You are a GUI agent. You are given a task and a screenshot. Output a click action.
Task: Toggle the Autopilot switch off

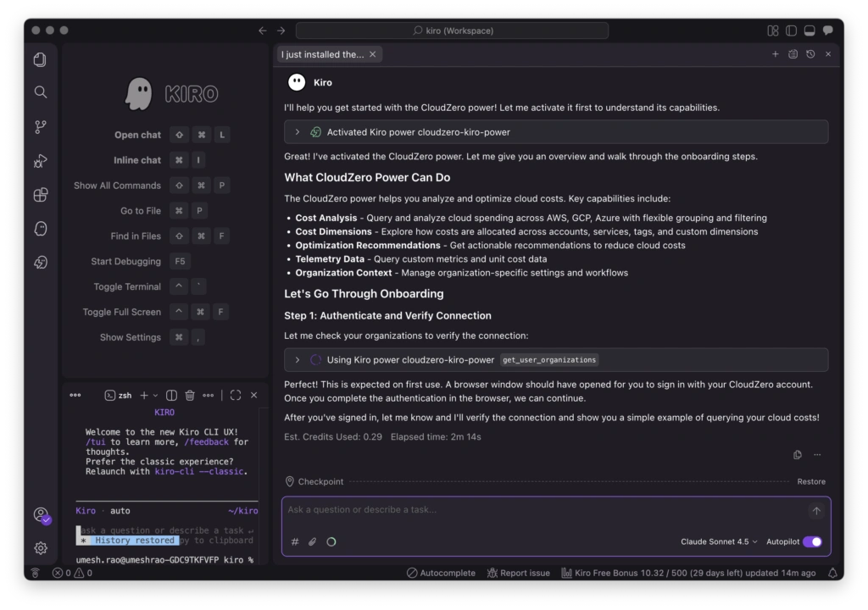[x=812, y=541]
